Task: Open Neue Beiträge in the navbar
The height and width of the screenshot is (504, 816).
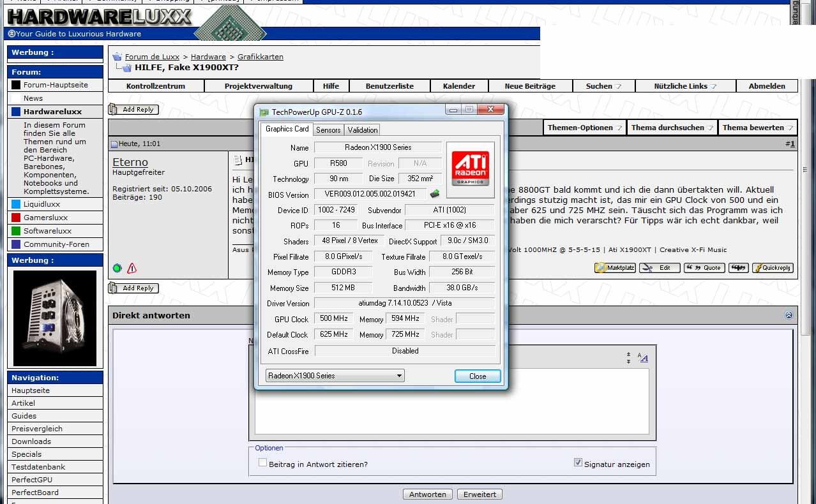Action: coord(530,86)
